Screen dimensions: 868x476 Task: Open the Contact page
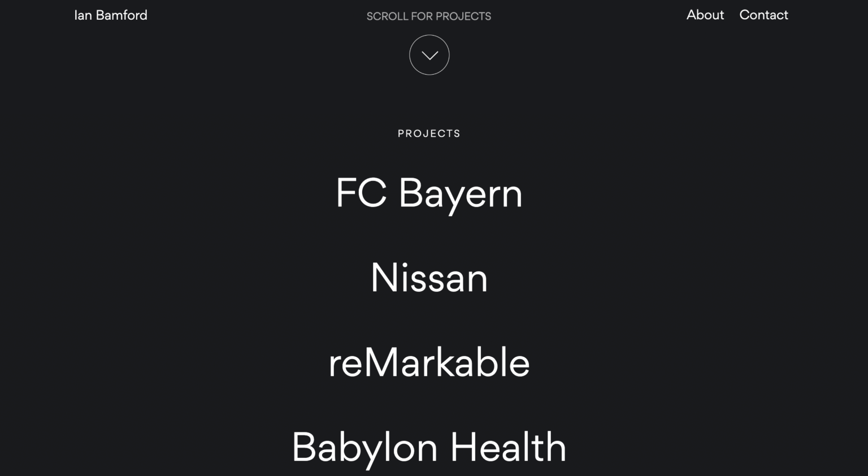click(763, 15)
